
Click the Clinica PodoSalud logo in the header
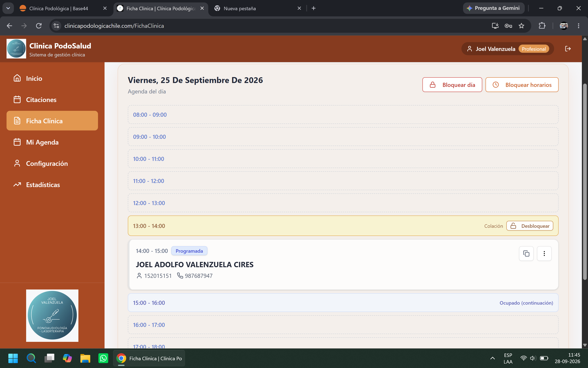tap(16, 49)
